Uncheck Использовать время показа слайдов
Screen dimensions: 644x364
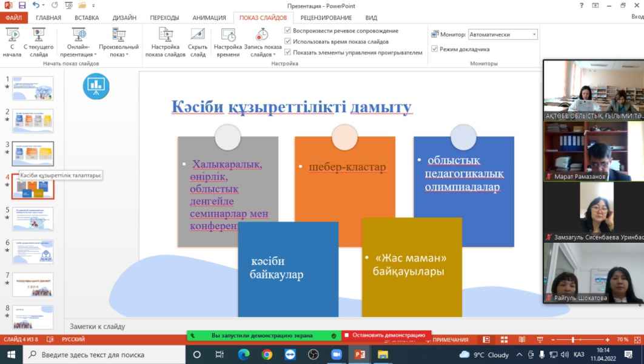click(288, 41)
